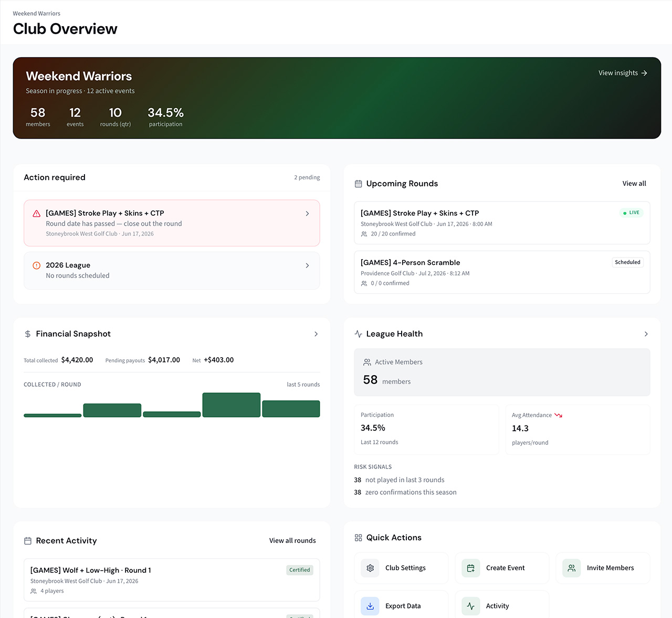Open the 4-Person Scramble round card
The width and height of the screenshot is (672, 618).
point(502,272)
